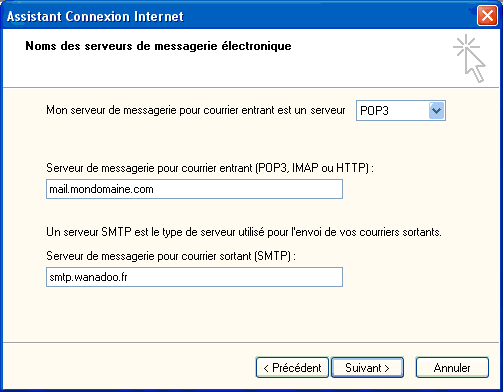Click the mail.mondomaine.com text
Image resolution: width=503 pixels, height=392 pixels.
[101, 189]
